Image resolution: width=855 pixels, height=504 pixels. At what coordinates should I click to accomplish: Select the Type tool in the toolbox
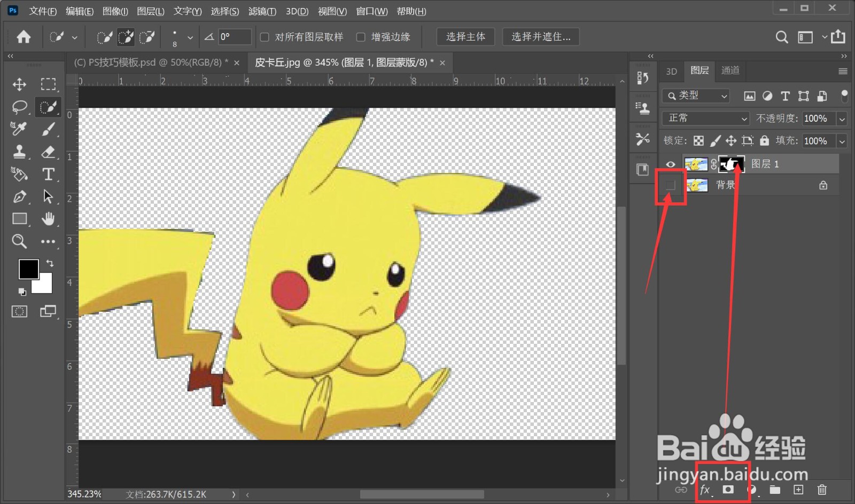48,174
